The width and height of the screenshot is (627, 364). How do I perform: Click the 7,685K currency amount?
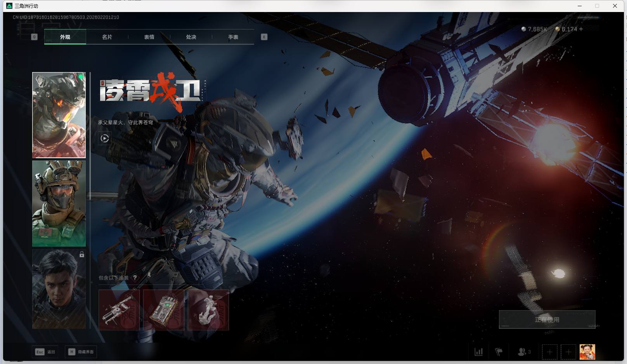537,29
